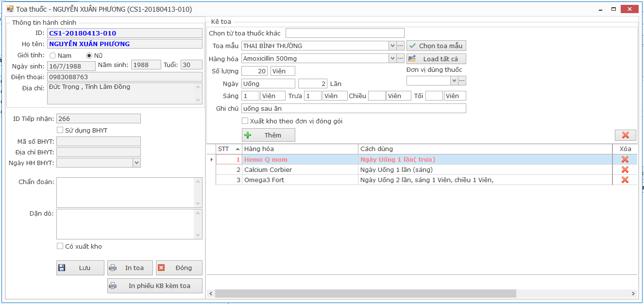This screenshot has width=644, height=304.
Task: Click the red X clear button beside Thêm
Action: tap(625, 135)
